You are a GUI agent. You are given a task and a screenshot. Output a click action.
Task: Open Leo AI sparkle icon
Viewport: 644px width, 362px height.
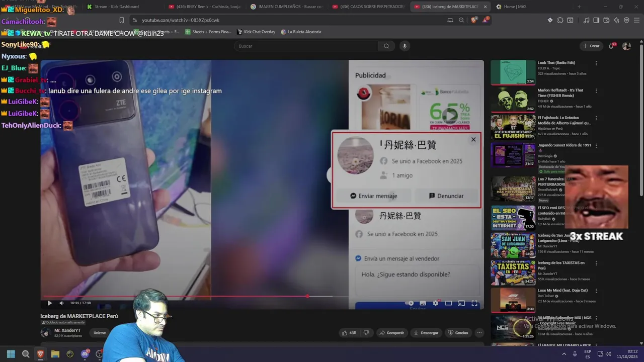click(616, 20)
